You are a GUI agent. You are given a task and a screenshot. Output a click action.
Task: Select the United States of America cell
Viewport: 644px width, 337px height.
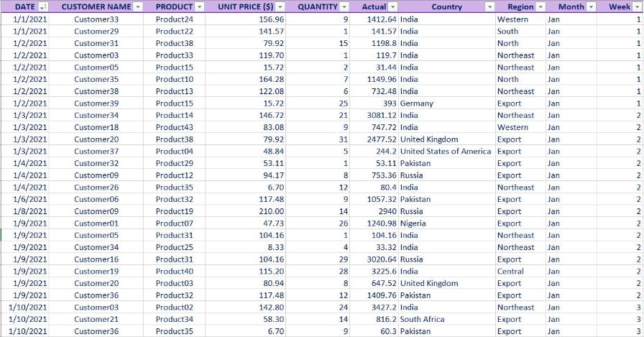(x=447, y=152)
